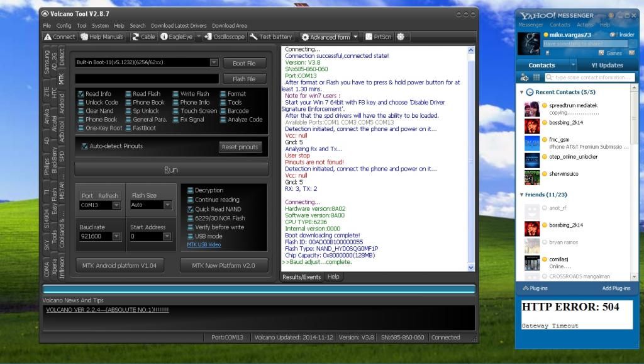The width and height of the screenshot is (644, 364).
Task: Open the Flash Size Auto dropdown
Action: point(167,205)
